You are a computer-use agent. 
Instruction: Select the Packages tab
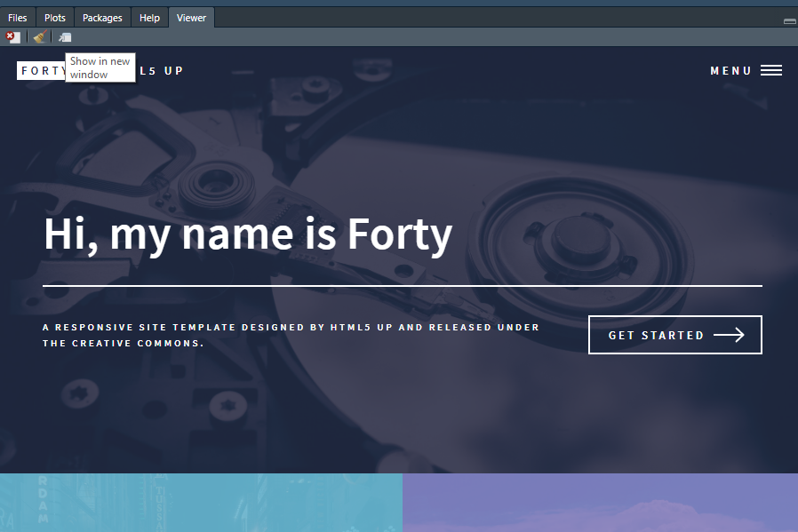click(102, 18)
